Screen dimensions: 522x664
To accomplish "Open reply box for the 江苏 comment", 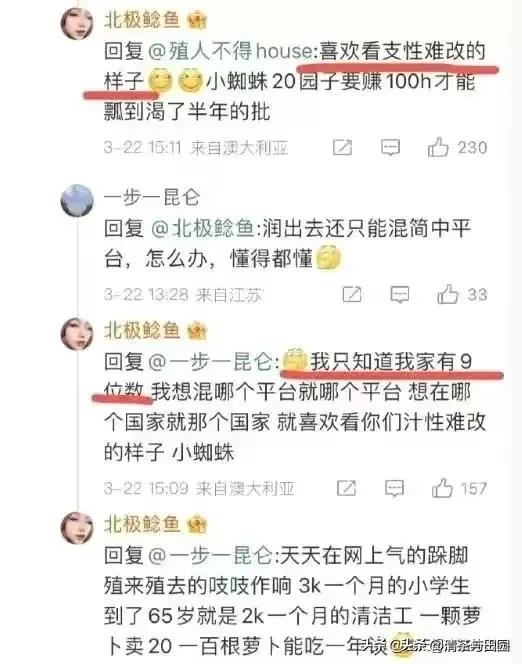I will tap(400, 294).
